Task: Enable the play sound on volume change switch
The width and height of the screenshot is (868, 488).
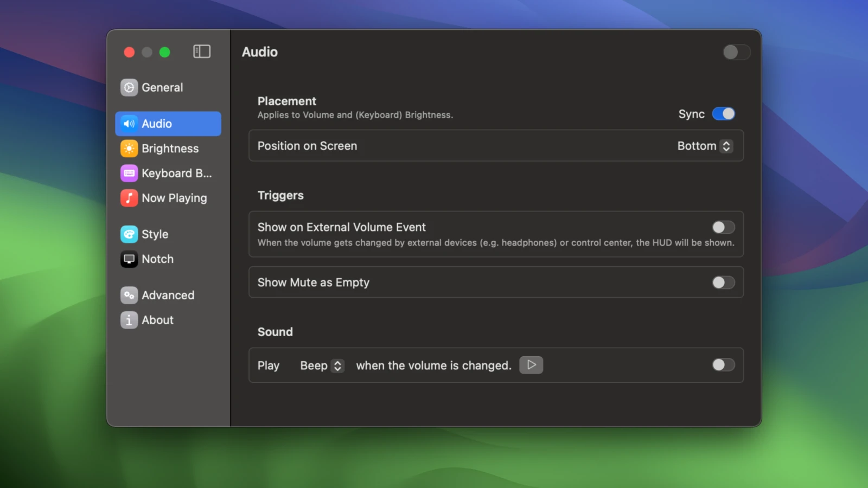Action: pos(723,365)
